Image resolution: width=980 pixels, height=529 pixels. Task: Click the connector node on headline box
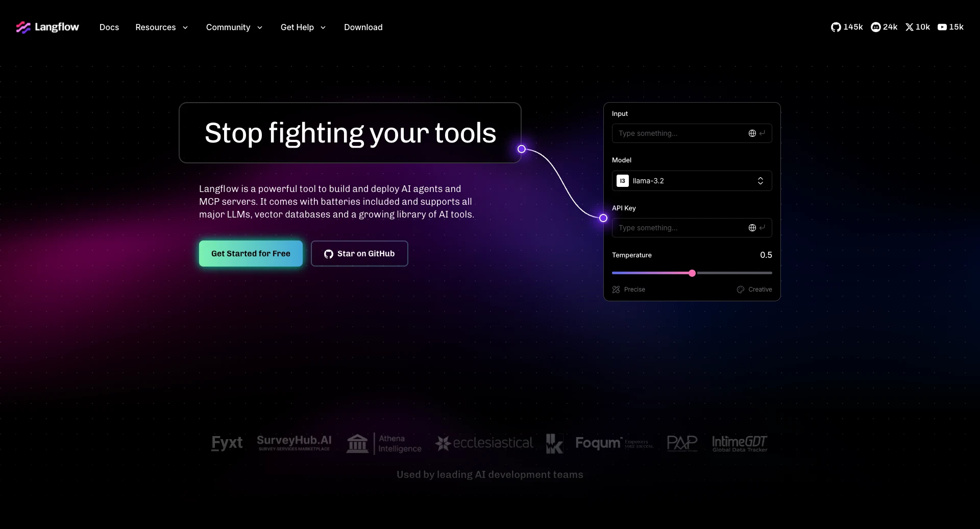(521, 149)
